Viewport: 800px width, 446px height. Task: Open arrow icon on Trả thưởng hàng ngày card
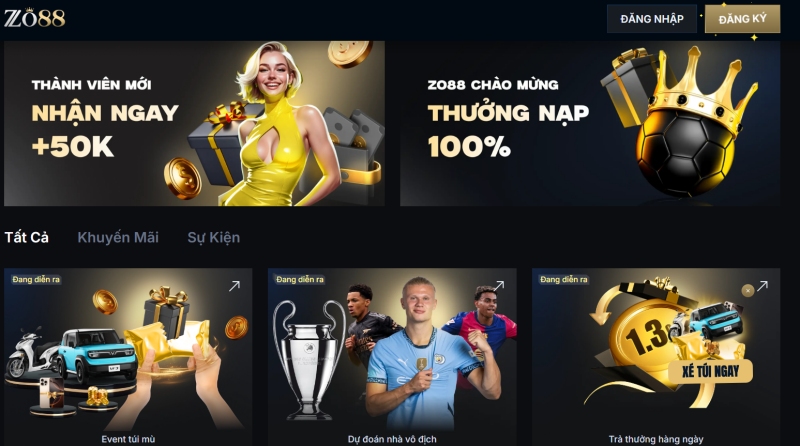tap(762, 286)
